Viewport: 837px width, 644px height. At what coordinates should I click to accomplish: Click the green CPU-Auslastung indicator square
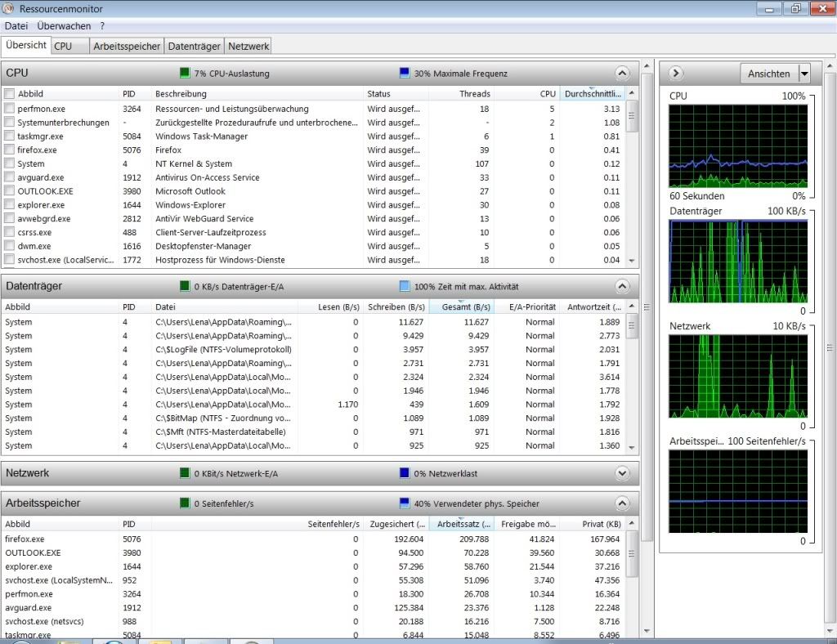(x=185, y=74)
